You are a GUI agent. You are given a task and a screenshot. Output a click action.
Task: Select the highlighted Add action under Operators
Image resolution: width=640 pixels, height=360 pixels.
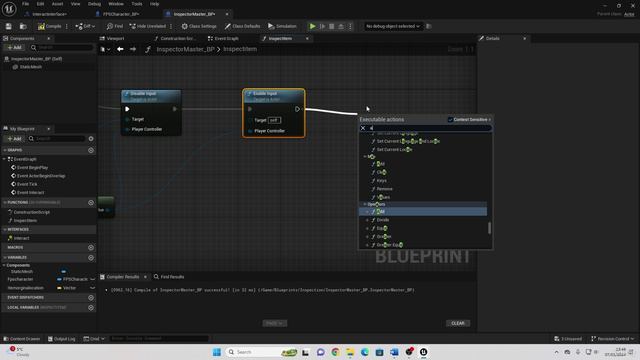point(423,211)
